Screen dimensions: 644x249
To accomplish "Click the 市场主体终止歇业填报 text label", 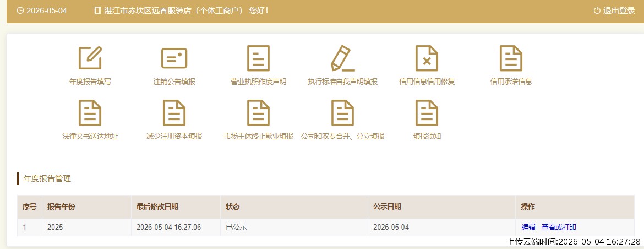I will pos(258,137).
